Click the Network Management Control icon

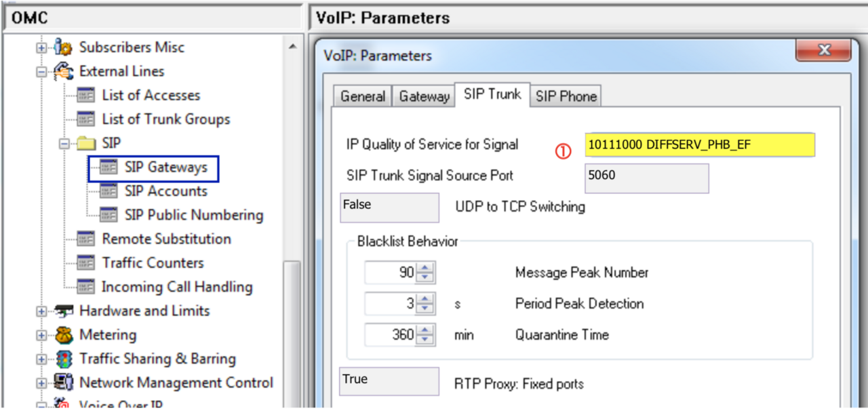63,383
